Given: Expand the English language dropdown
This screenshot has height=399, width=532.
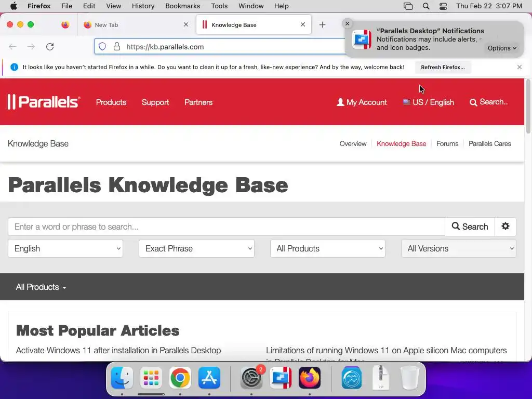Looking at the screenshot, I should click(x=65, y=248).
